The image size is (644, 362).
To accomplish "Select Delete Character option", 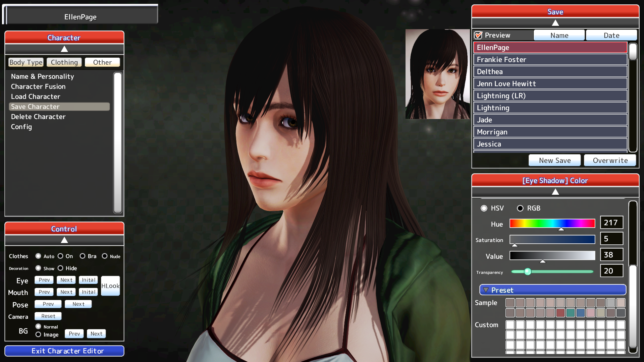I will (39, 117).
